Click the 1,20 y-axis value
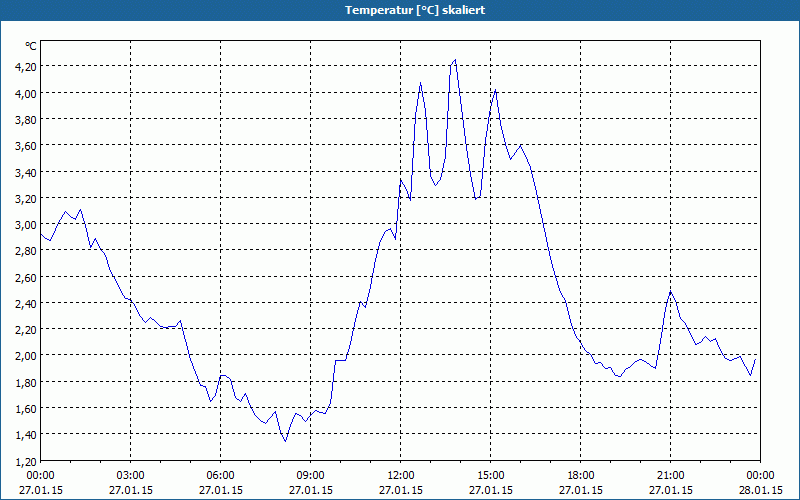This screenshot has height=500, width=800. click(x=26, y=462)
